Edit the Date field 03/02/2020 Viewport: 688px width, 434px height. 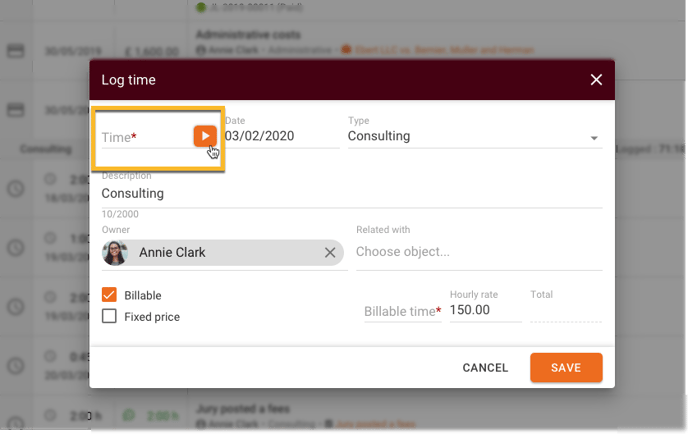click(x=282, y=136)
